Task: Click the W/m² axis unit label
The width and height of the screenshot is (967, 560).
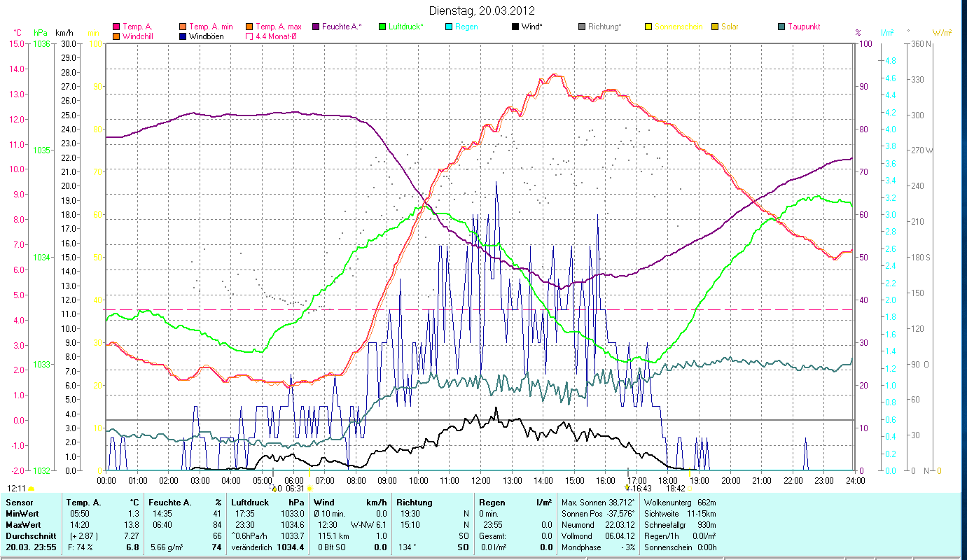Action: 942,33
